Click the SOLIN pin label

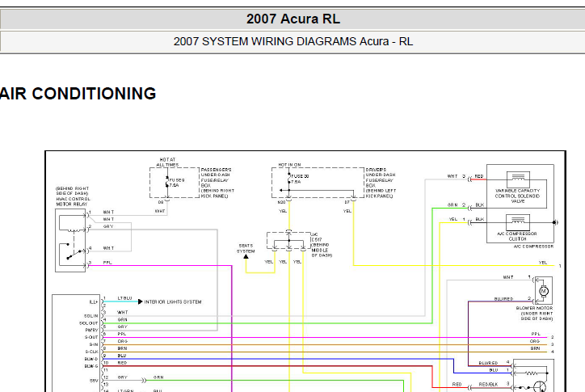[x=91, y=316]
